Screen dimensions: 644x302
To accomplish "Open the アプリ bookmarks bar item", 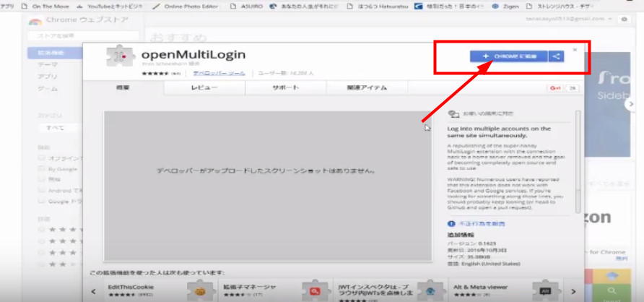I will tap(8, 7).
